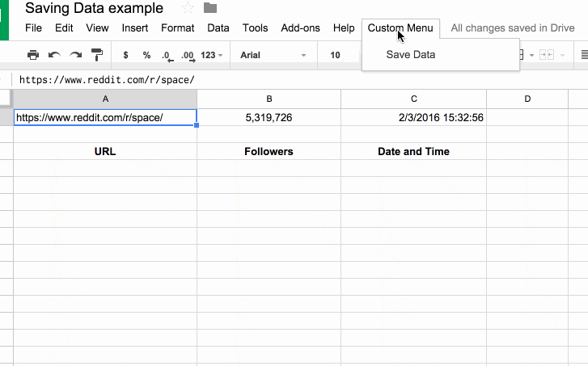588x366 pixels.
Task: Open the merge cells dropdown arrow
Action: point(562,56)
